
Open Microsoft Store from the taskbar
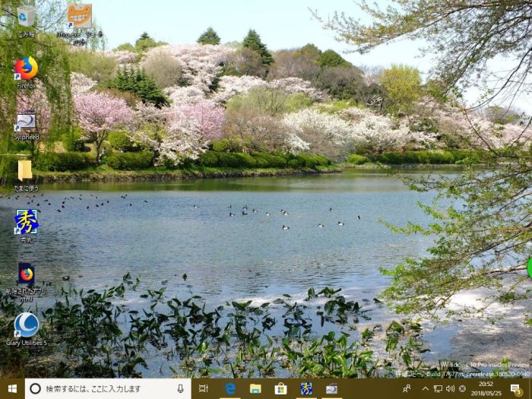pos(280,388)
